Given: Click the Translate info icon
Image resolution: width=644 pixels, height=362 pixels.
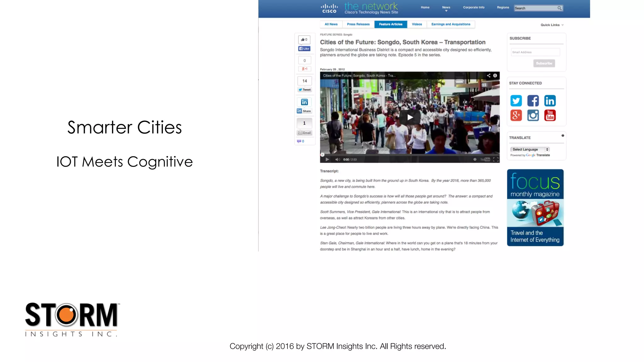Looking at the screenshot, I should click(563, 135).
